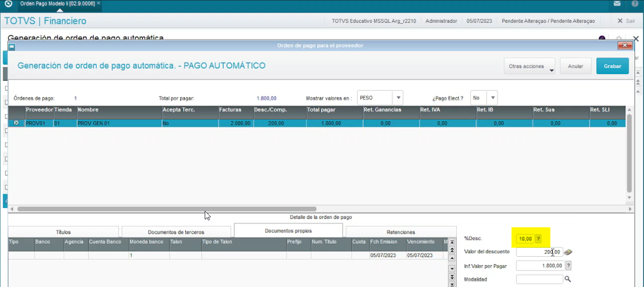Open the mail envelope icon in top bar
This screenshot has width=644, height=287.
[x=617, y=3]
